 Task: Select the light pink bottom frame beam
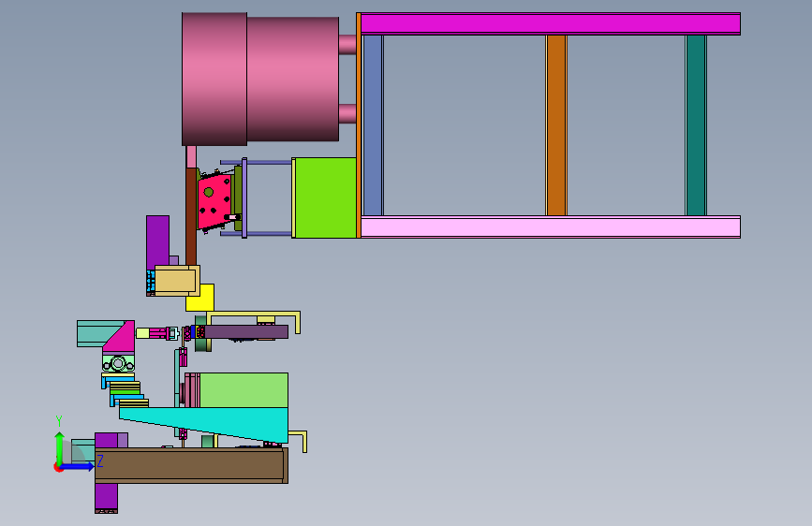click(x=550, y=226)
